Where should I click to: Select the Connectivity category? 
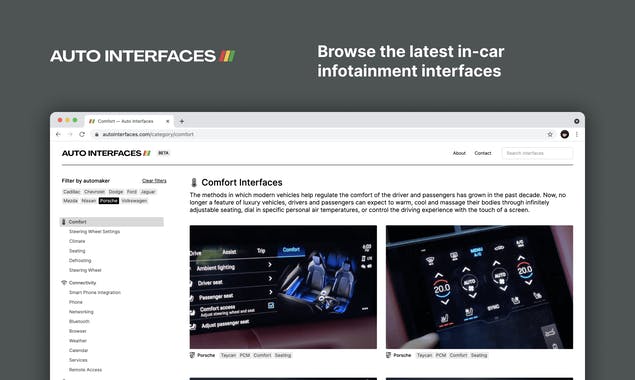click(x=82, y=282)
